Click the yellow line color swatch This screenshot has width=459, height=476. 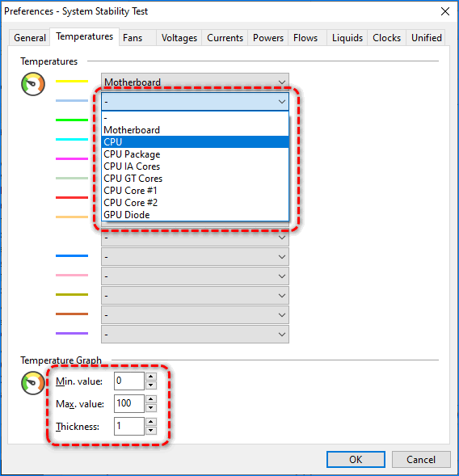point(72,81)
